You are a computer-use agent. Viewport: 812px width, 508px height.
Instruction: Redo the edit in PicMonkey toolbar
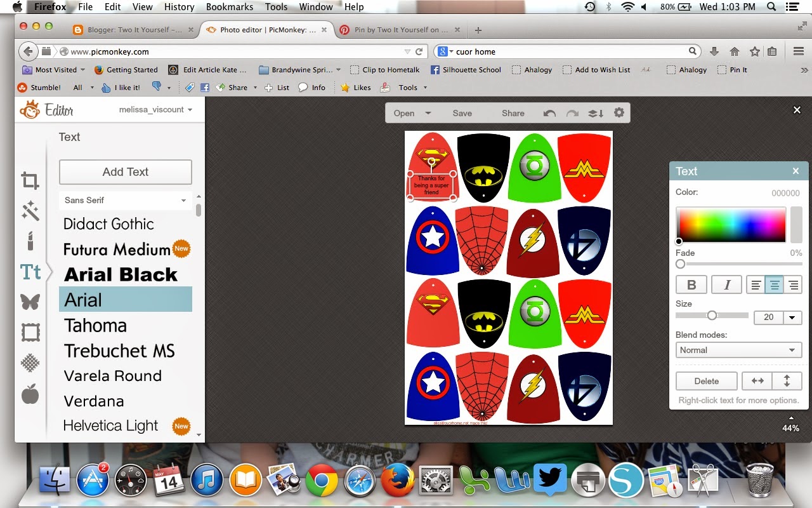coord(572,113)
